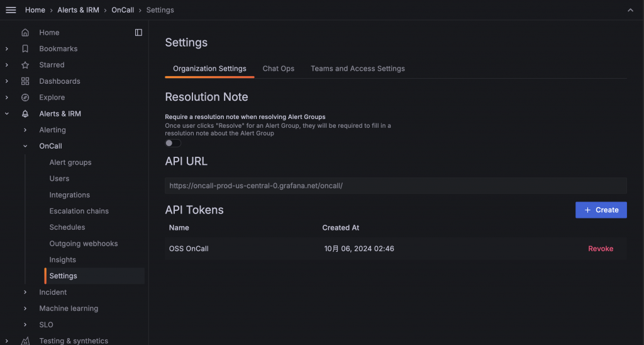644x345 pixels.
Task: Click the Starred star icon
Action: [x=25, y=65]
